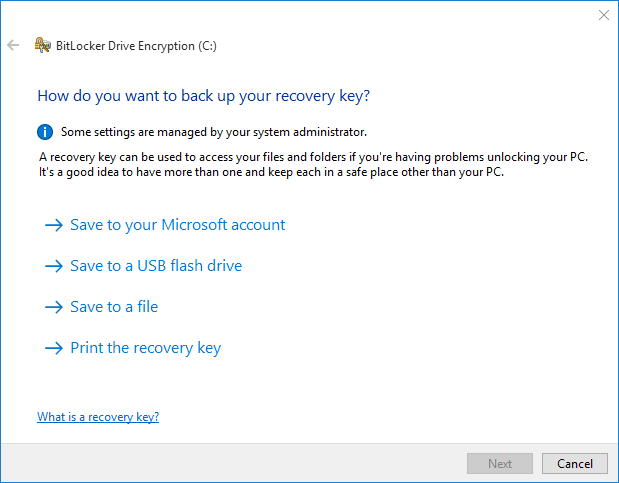Click the BitLocker Drive Encryption (C:) title text

pos(136,45)
